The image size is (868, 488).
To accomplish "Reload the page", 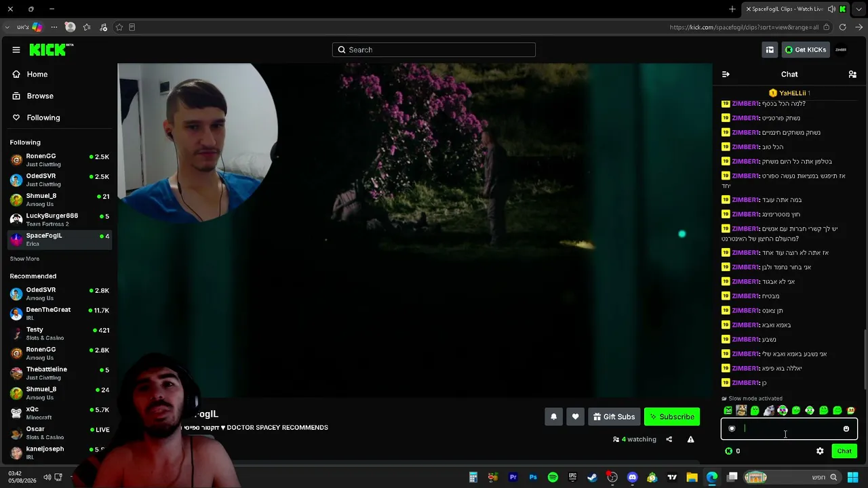I will (842, 27).
